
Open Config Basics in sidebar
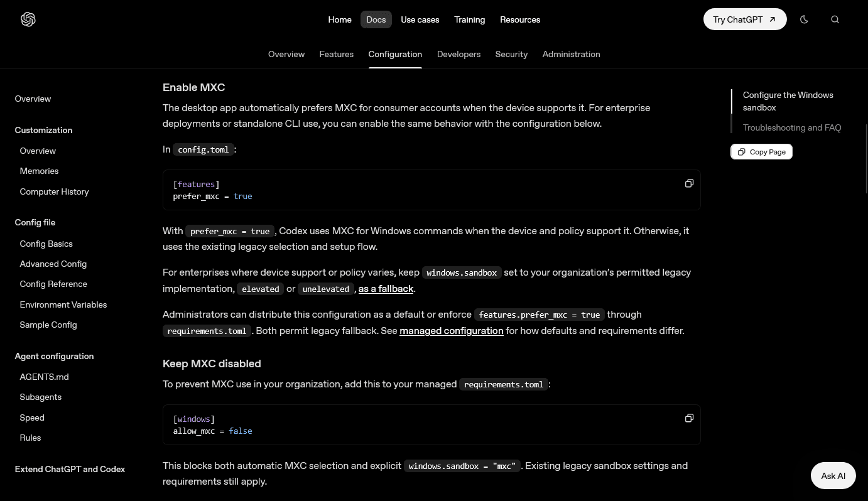pyautogui.click(x=46, y=244)
